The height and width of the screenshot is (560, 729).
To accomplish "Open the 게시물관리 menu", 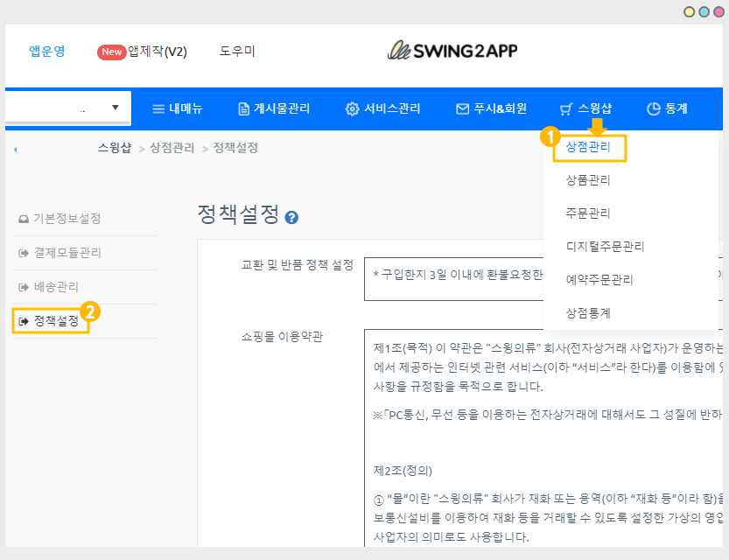I will click(x=274, y=108).
